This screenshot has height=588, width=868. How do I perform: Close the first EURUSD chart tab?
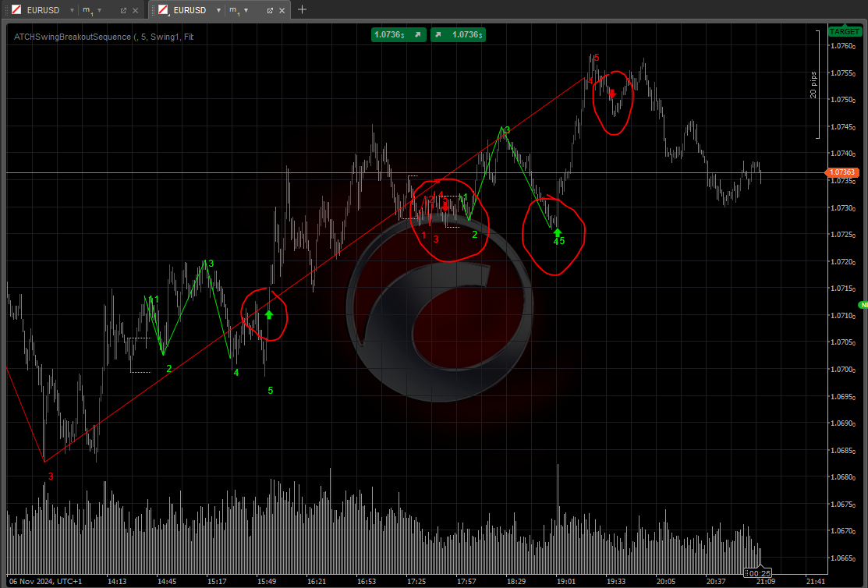(135, 10)
